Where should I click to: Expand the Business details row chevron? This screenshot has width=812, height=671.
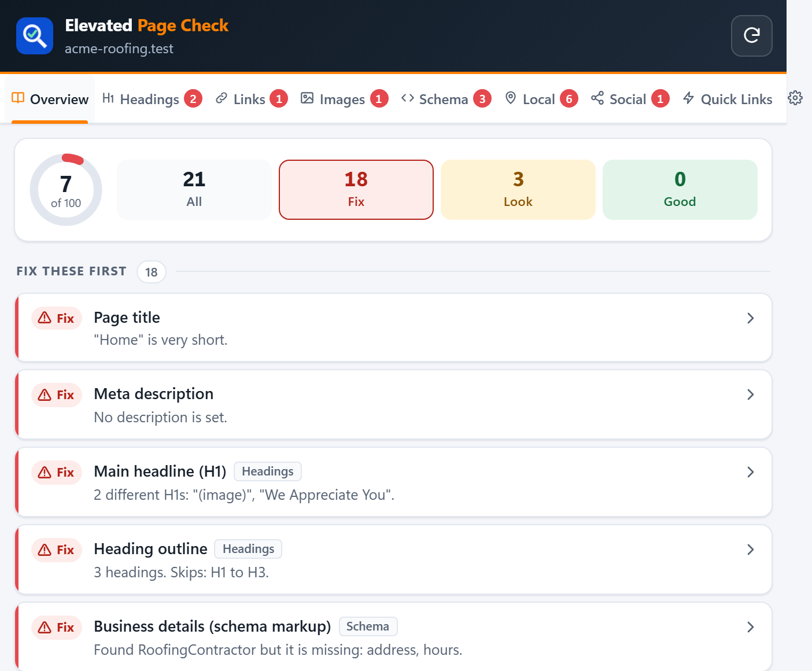(x=750, y=627)
